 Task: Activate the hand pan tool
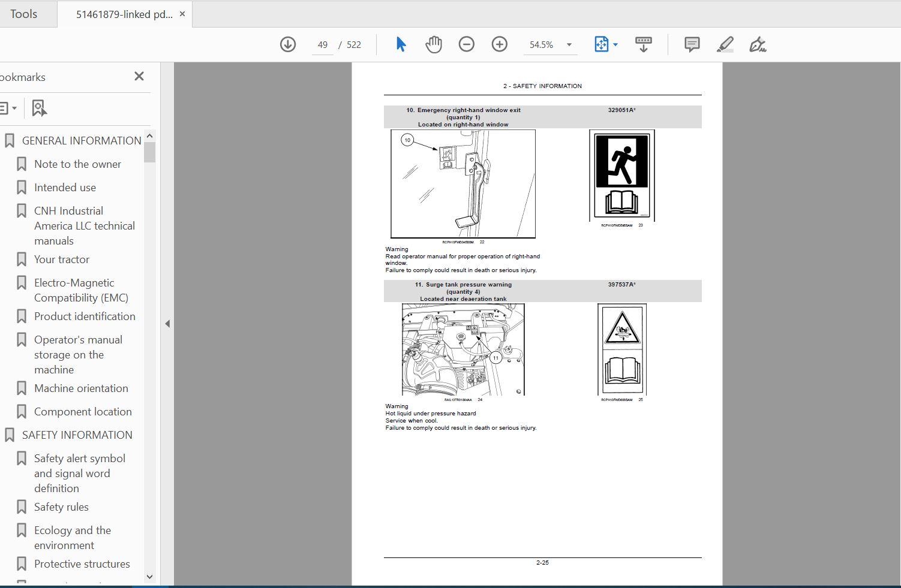[433, 44]
